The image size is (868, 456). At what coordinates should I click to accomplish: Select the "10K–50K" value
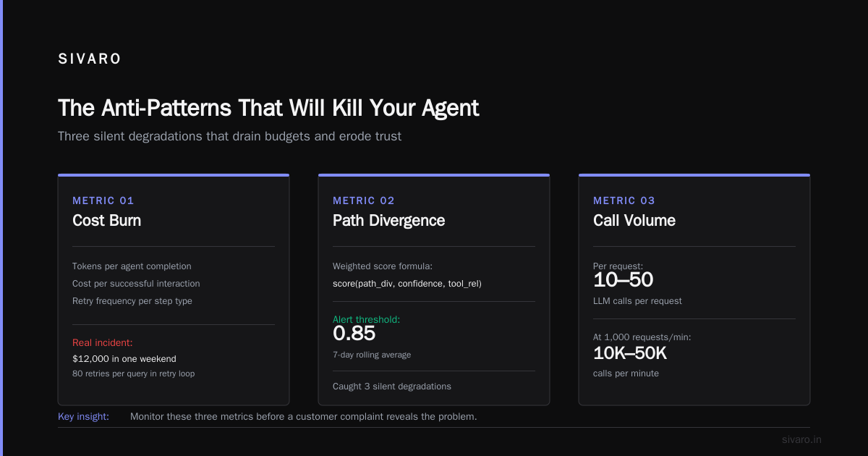point(630,353)
